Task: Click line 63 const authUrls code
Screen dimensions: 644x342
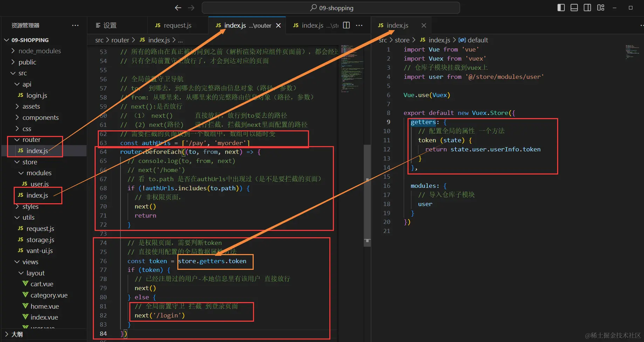Action: [185, 143]
